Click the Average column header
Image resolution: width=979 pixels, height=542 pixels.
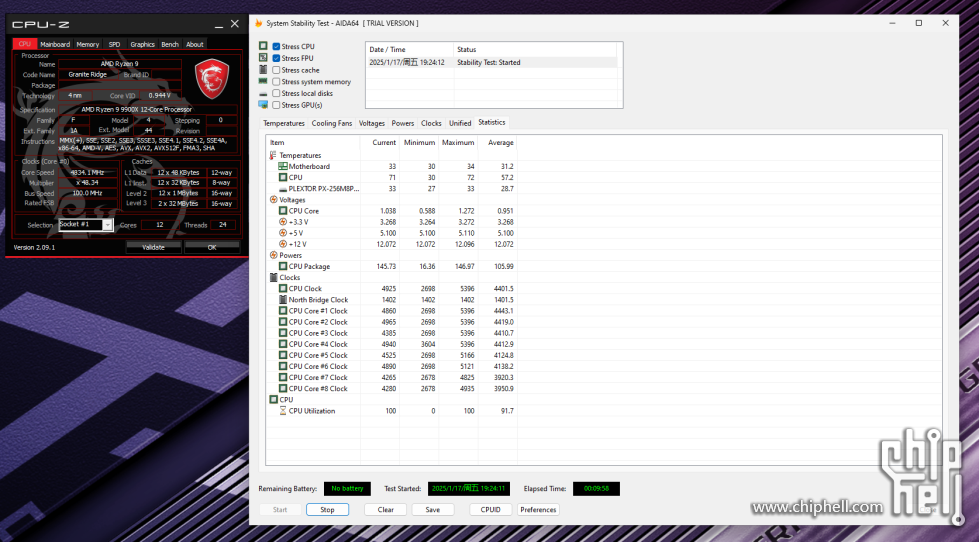click(x=498, y=142)
